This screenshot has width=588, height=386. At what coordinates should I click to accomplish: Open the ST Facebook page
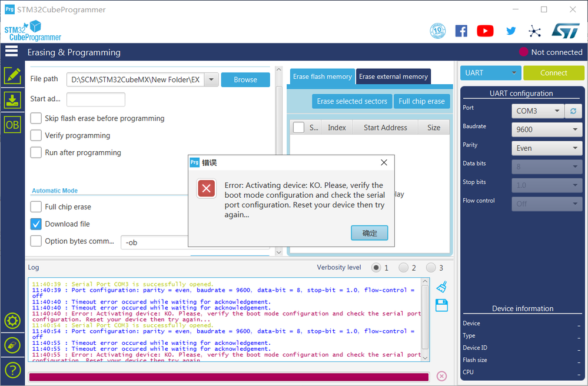(461, 31)
